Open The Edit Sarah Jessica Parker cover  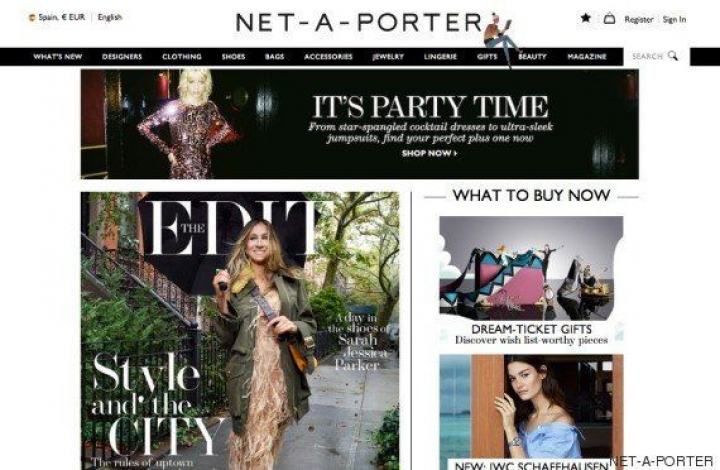[x=240, y=330]
